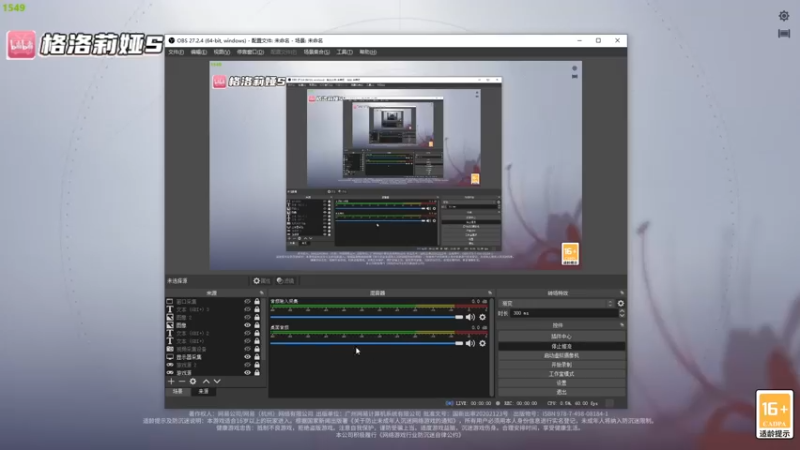Toggle visibility of 窗口采集 source
800x450 pixels.
pyautogui.click(x=247, y=302)
